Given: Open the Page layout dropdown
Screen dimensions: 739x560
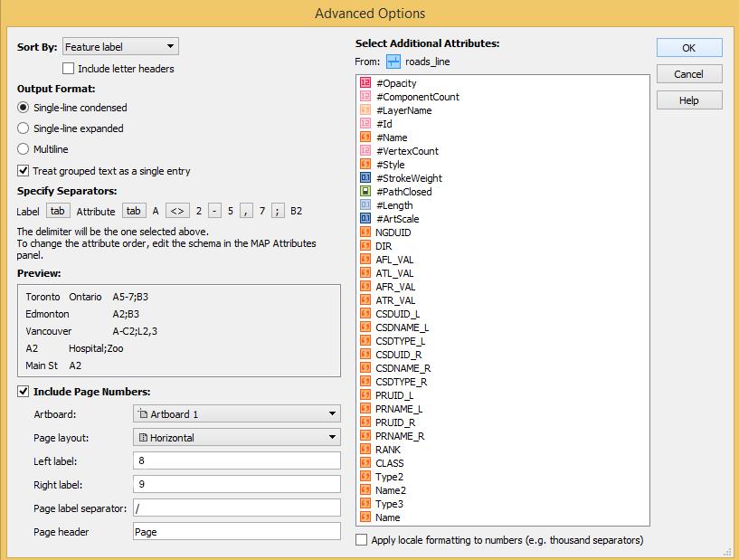Looking at the screenshot, I should 237,438.
